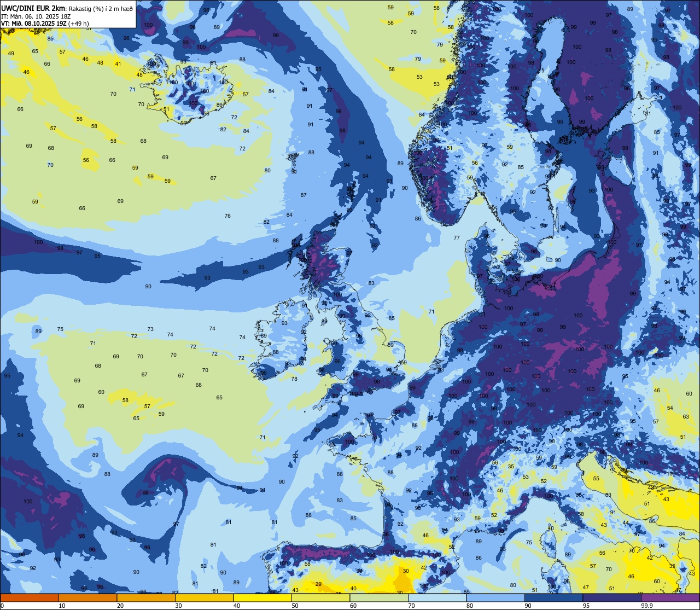Click the "54" value near the eastern map edge
This screenshot has width=700, height=610.
click(670, 408)
